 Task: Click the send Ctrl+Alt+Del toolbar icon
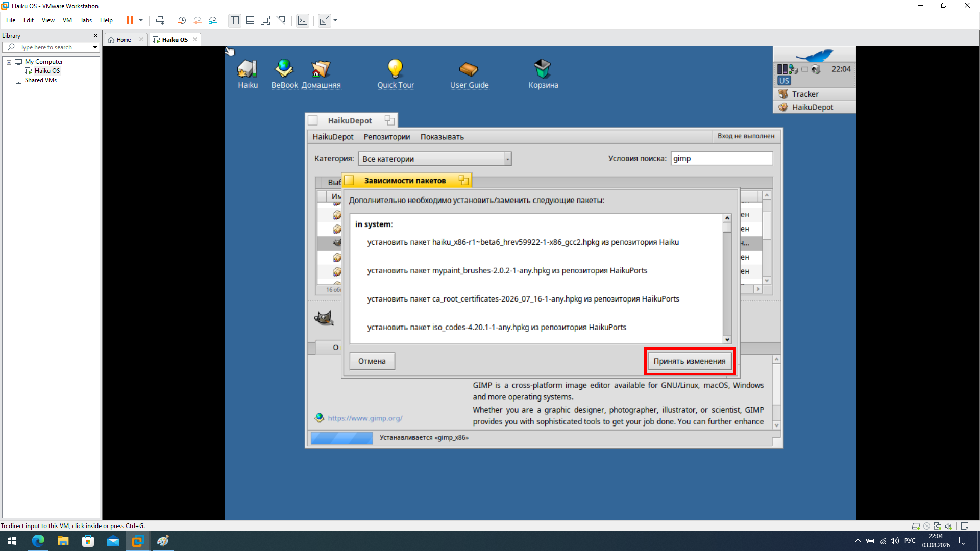[x=160, y=20]
